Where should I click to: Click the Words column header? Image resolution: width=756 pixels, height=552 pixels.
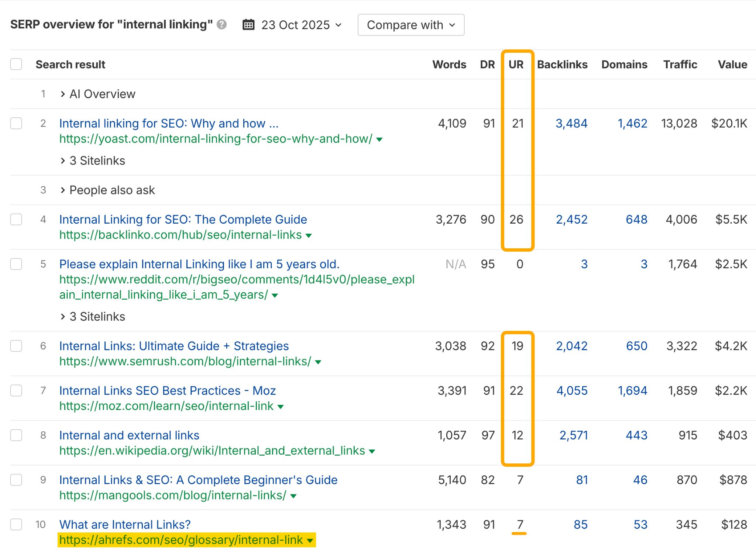[x=449, y=64]
